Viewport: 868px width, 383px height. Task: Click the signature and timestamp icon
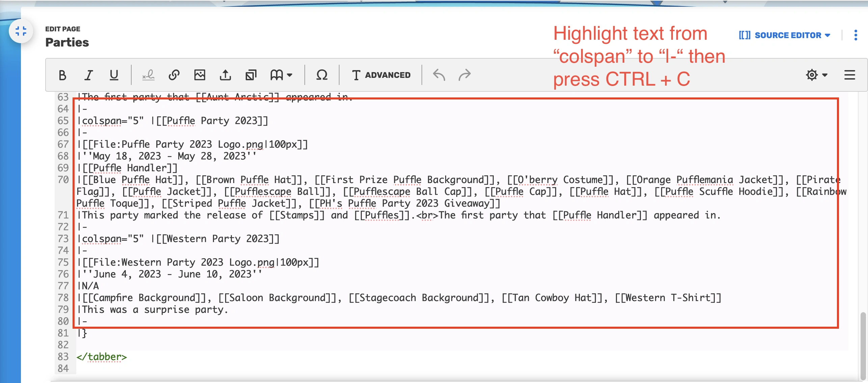click(148, 75)
